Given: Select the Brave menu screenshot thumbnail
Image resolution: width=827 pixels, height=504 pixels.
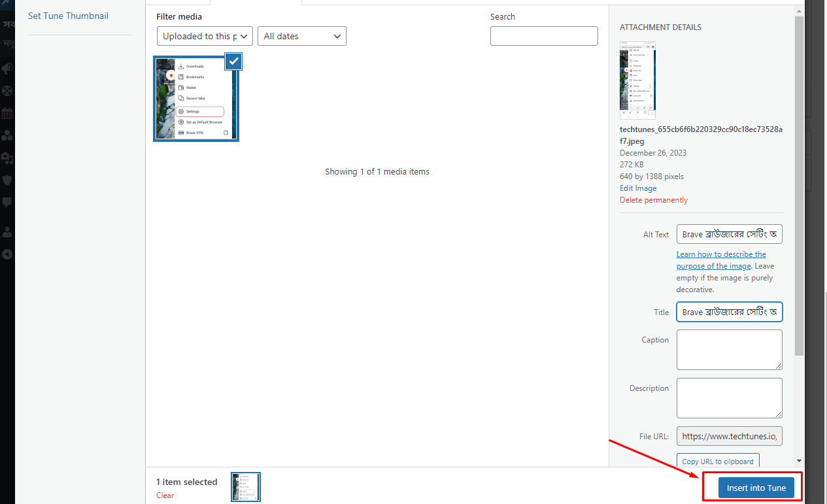Looking at the screenshot, I should [196, 98].
